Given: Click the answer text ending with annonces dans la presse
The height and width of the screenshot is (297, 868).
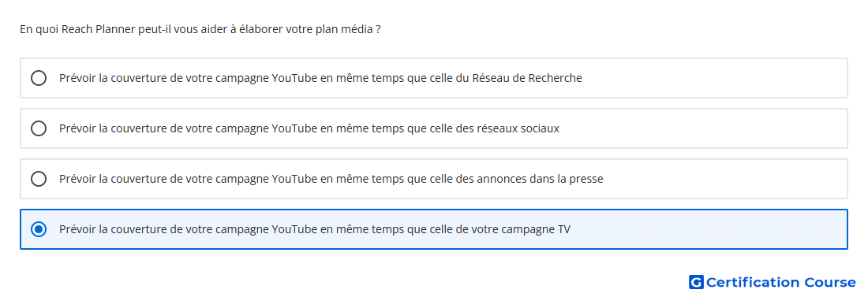Looking at the screenshot, I should click(331, 179).
